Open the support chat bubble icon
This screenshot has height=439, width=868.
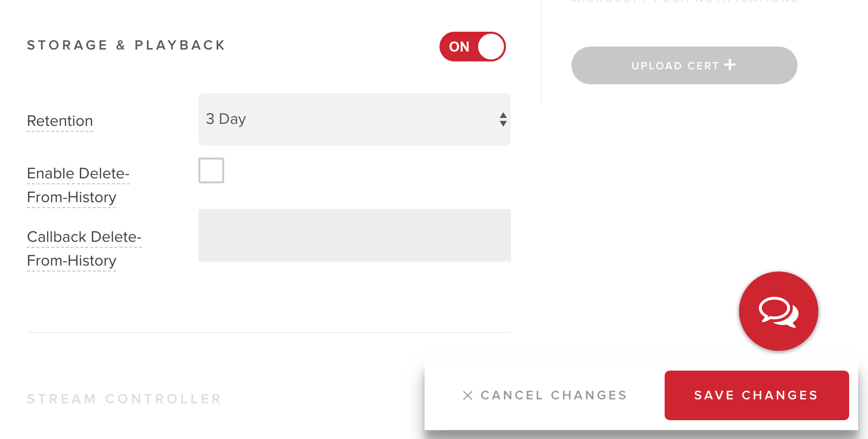778,311
